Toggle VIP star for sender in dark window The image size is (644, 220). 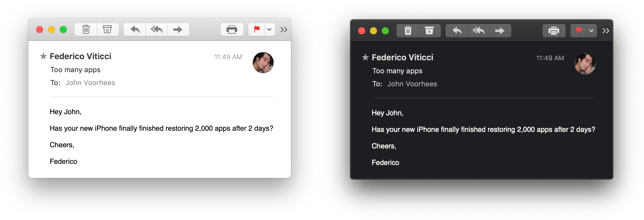365,57
